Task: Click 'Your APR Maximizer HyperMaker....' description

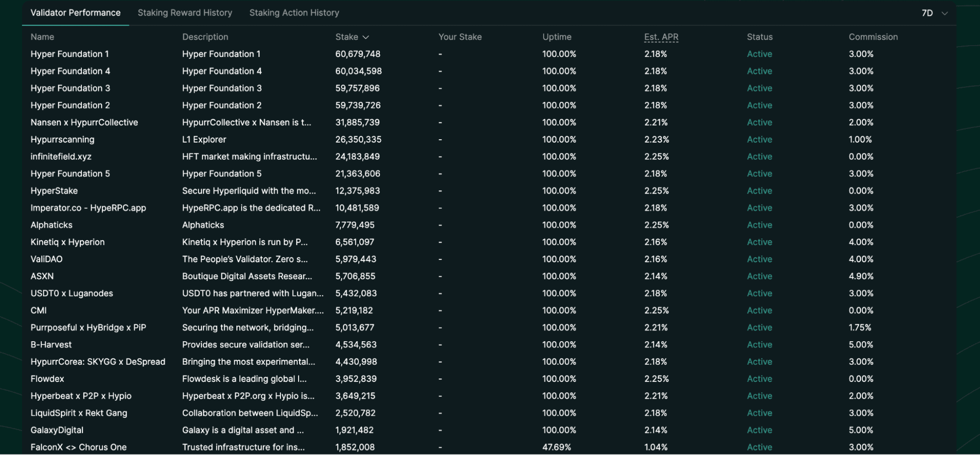Action: pyautogui.click(x=253, y=311)
